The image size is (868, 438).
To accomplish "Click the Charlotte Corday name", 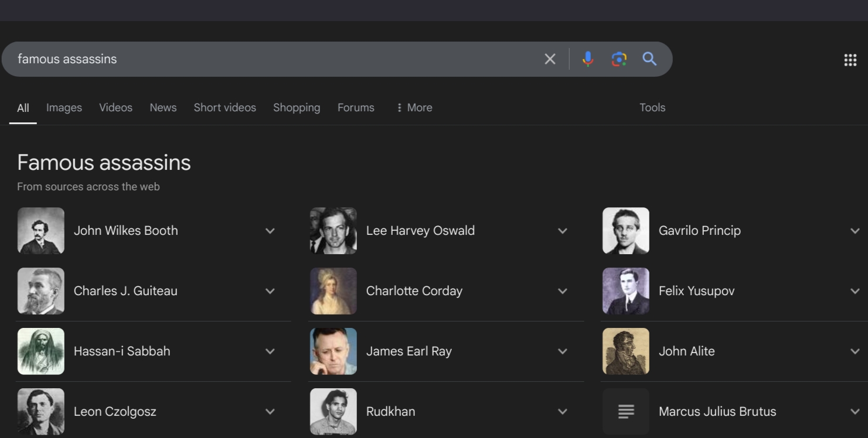I will [414, 291].
